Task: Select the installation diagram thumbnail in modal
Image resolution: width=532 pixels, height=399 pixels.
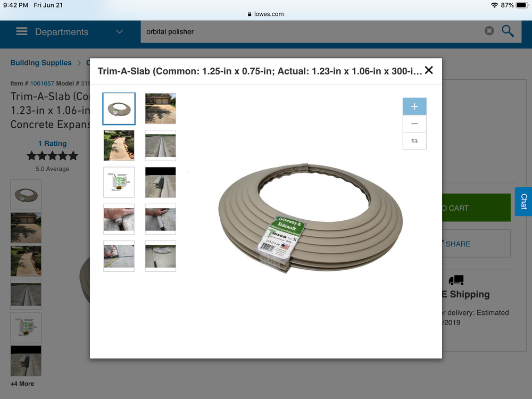Action: [119, 182]
